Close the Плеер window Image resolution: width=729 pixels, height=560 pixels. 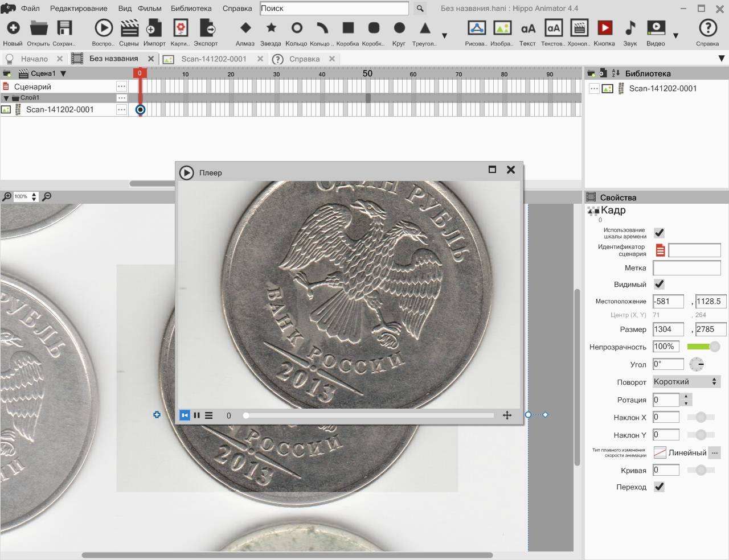click(511, 170)
